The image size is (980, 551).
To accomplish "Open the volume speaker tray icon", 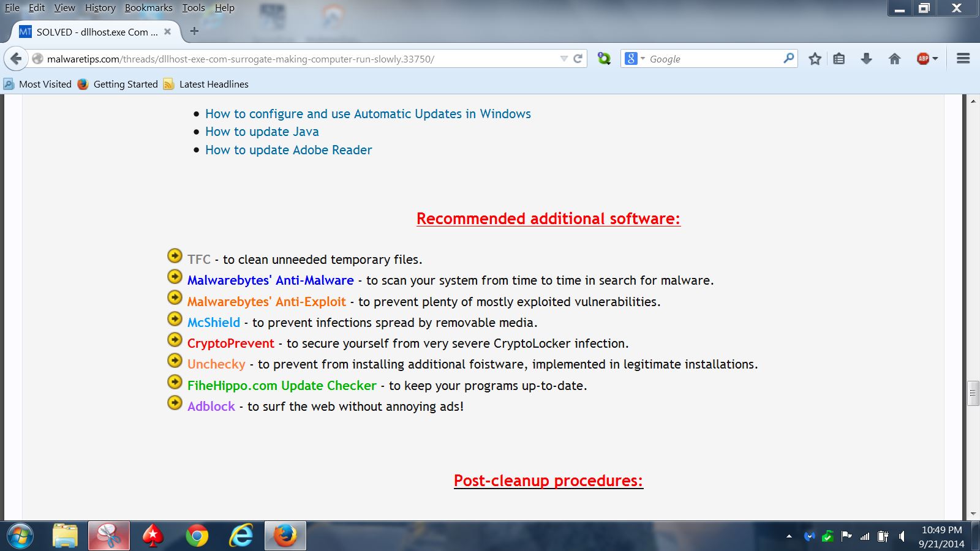I will point(901,537).
